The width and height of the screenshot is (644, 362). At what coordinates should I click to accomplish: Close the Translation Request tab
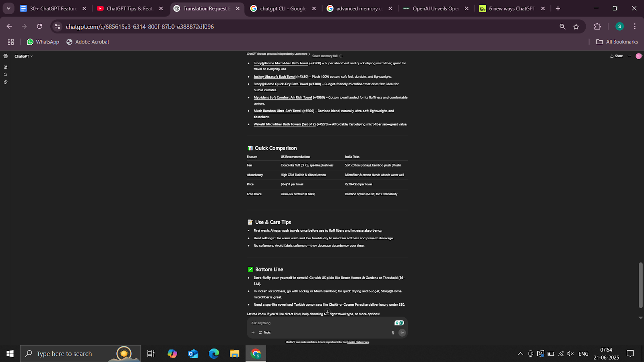(237, 8)
